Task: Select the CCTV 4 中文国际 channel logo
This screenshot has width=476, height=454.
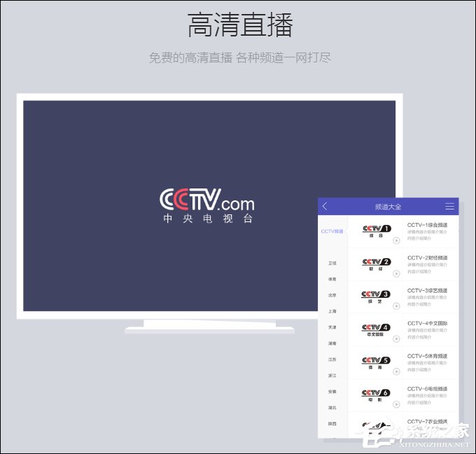Action: tap(376, 330)
